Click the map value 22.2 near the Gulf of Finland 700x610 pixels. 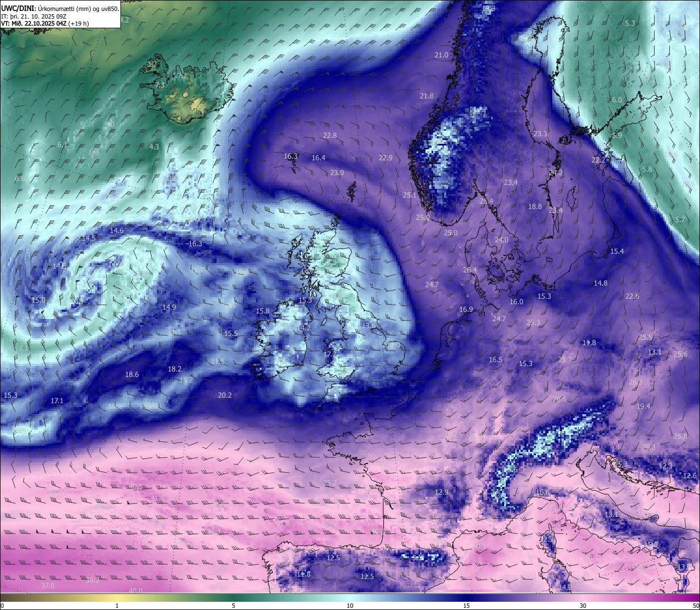pos(598,160)
